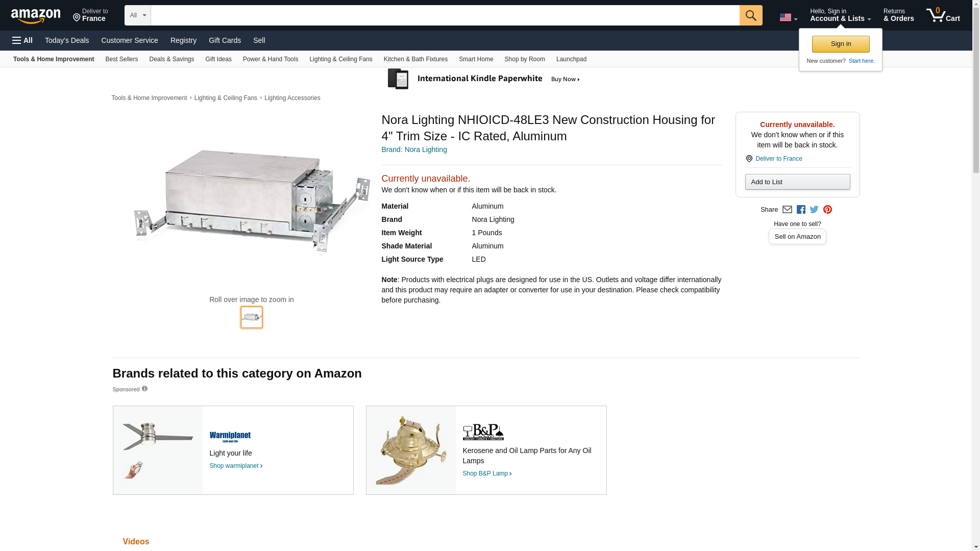Share product via email icon
980x551 pixels.
(x=787, y=210)
